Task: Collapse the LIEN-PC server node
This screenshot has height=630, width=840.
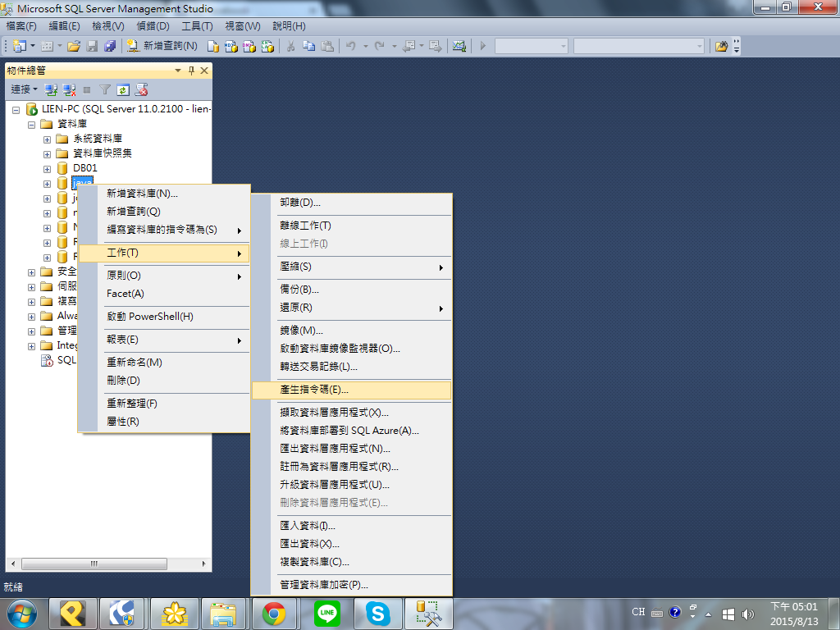Action: 16,110
